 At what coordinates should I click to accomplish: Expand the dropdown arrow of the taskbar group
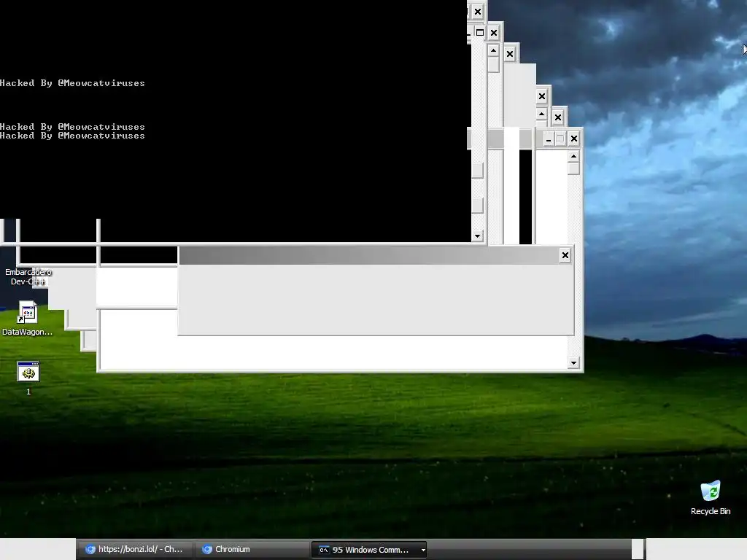click(x=423, y=550)
